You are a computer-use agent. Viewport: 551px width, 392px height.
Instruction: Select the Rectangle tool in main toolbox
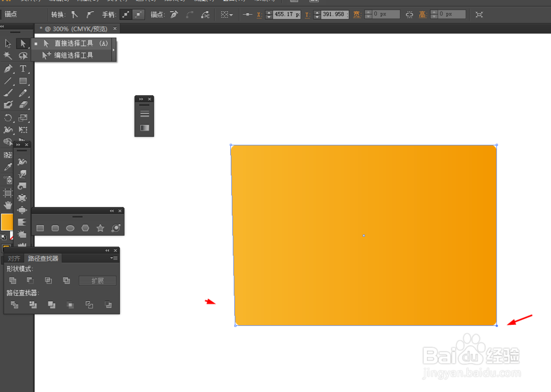(23, 81)
